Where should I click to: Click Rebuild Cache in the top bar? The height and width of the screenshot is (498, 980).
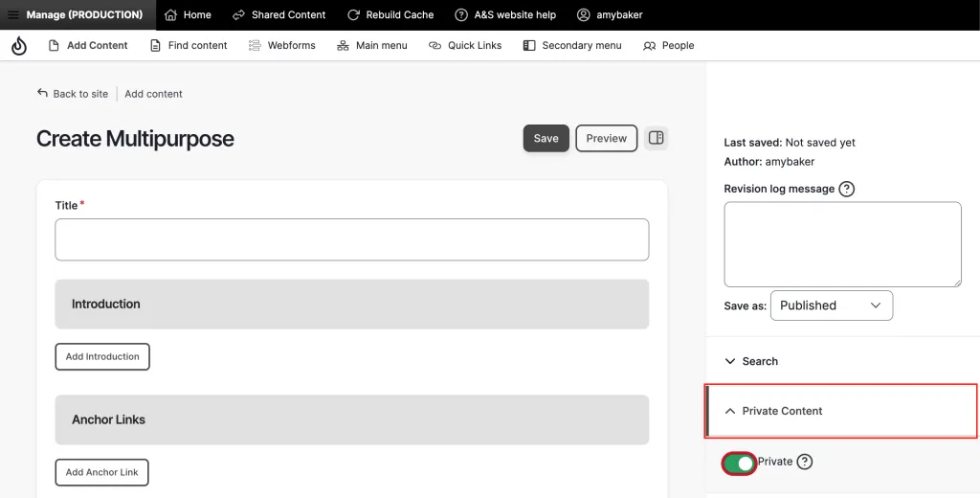[x=390, y=15]
